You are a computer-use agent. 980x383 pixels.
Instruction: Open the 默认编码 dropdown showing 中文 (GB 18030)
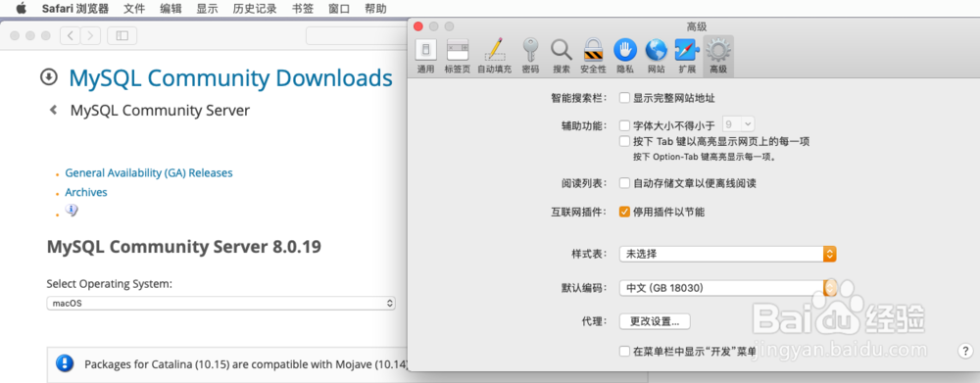click(727, 288)
